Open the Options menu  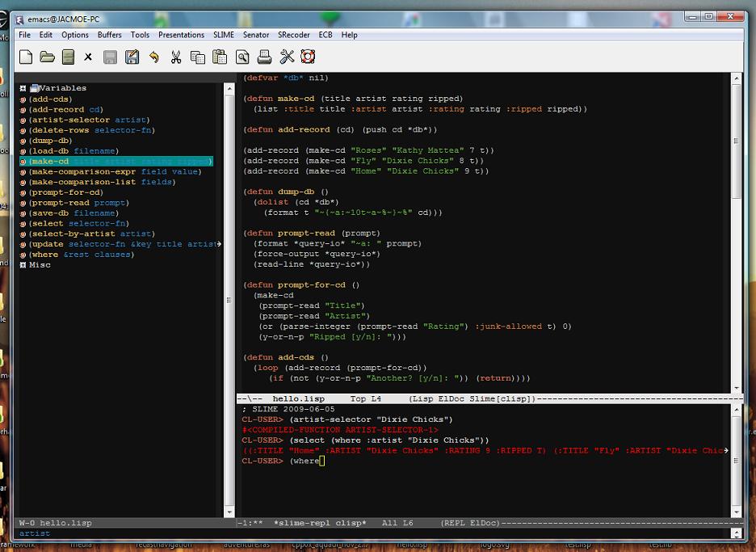click(x=75, y=35)
